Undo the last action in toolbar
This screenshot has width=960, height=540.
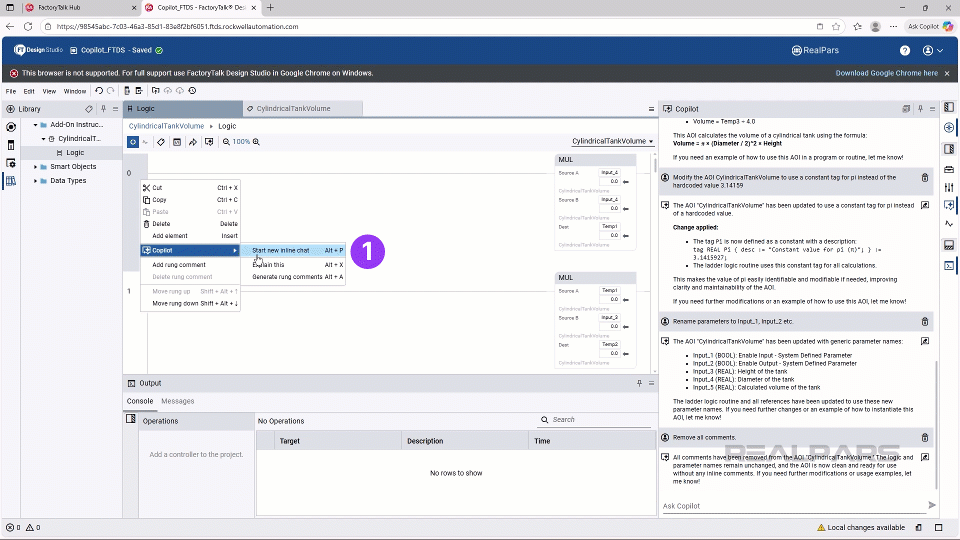click(x=99, y=91)
